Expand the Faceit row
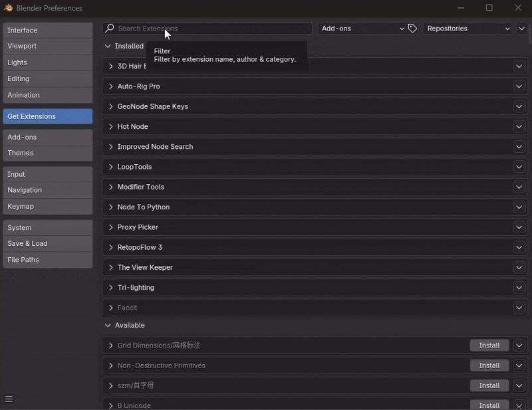The height and width of the screenshot is (410, 532). click(x=110, y=308)
